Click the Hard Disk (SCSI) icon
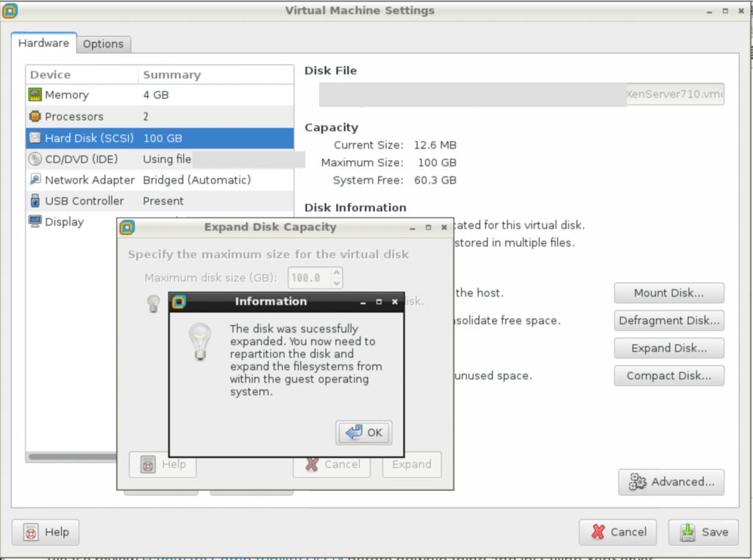Viewport: 753px width, 560px height. pos(35,138)
